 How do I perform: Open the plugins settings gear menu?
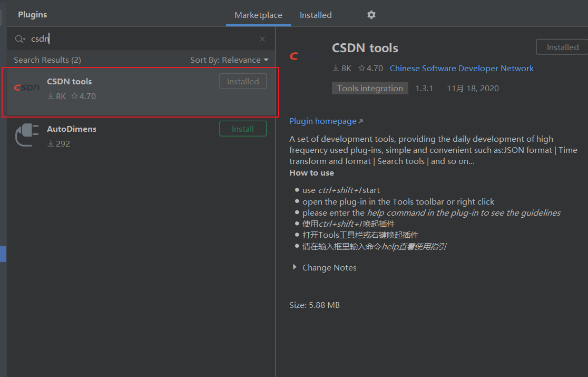tap(371, 15)
